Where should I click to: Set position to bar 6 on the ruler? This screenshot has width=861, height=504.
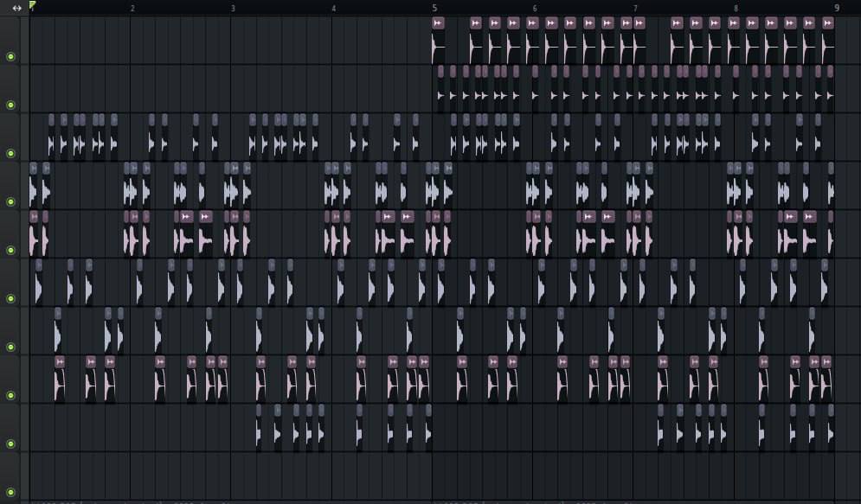[x=535, y=9]
